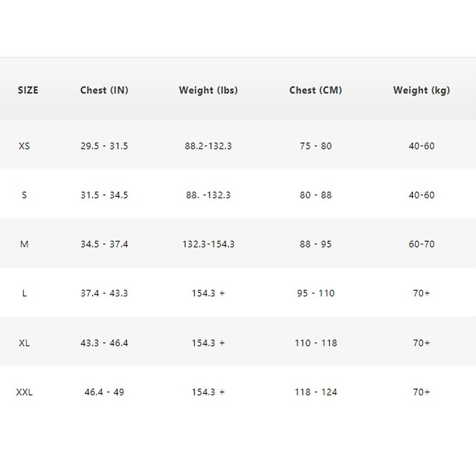
Task: Click the M size row label
Action: tap(24, 244)
